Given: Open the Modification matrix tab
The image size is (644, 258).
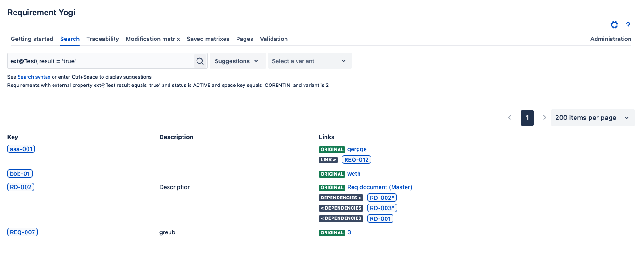Looking at the screenshot, I should 153,39.
